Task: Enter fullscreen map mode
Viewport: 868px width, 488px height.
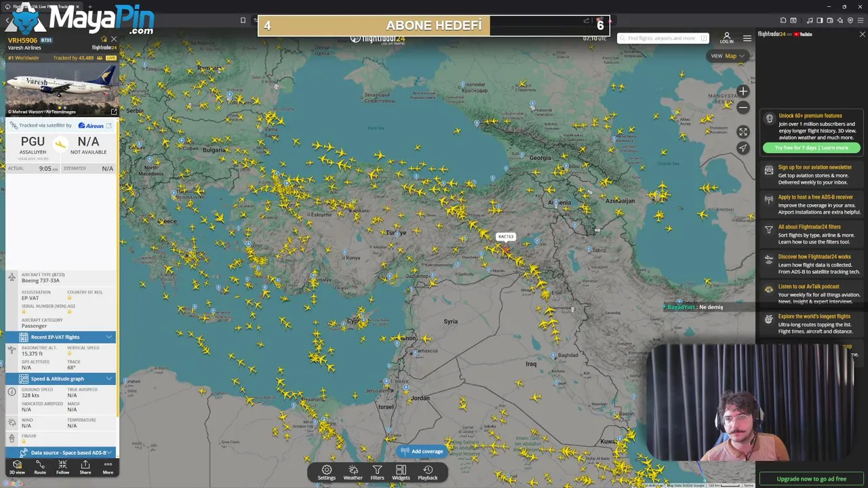Action: [743, 132]
